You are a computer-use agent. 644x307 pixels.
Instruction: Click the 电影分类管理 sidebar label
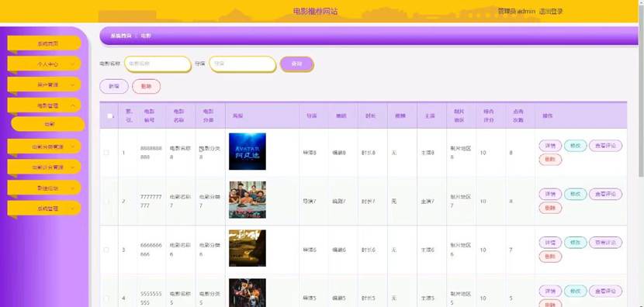click(47, 146)
